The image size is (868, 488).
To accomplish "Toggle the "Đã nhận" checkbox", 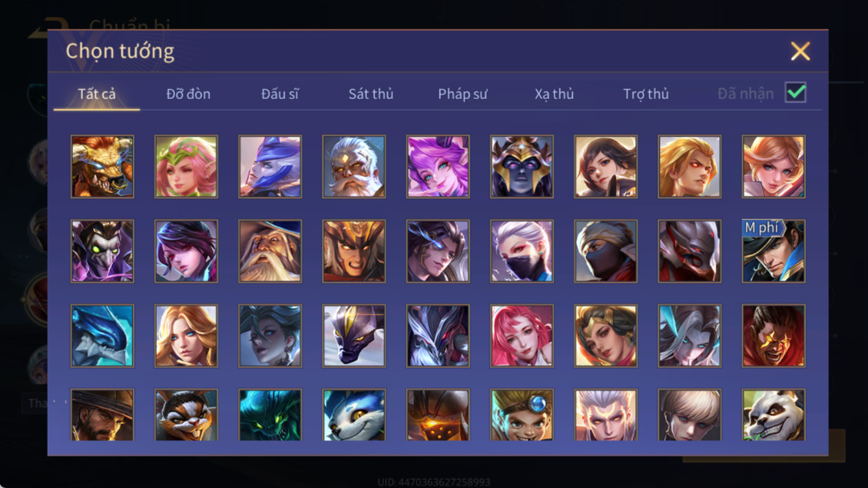I will [796, 92].
